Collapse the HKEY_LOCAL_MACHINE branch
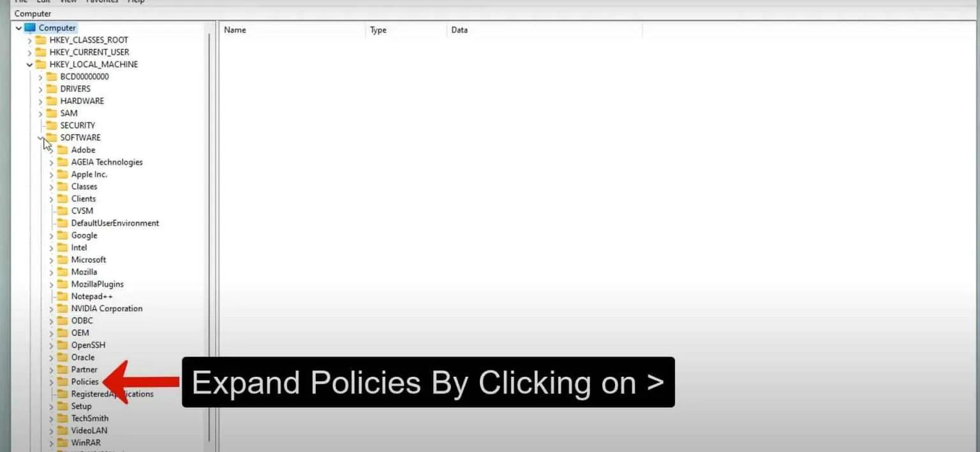Screen dimensions: 980x452 pyautogui.click(x=29, y=65)
